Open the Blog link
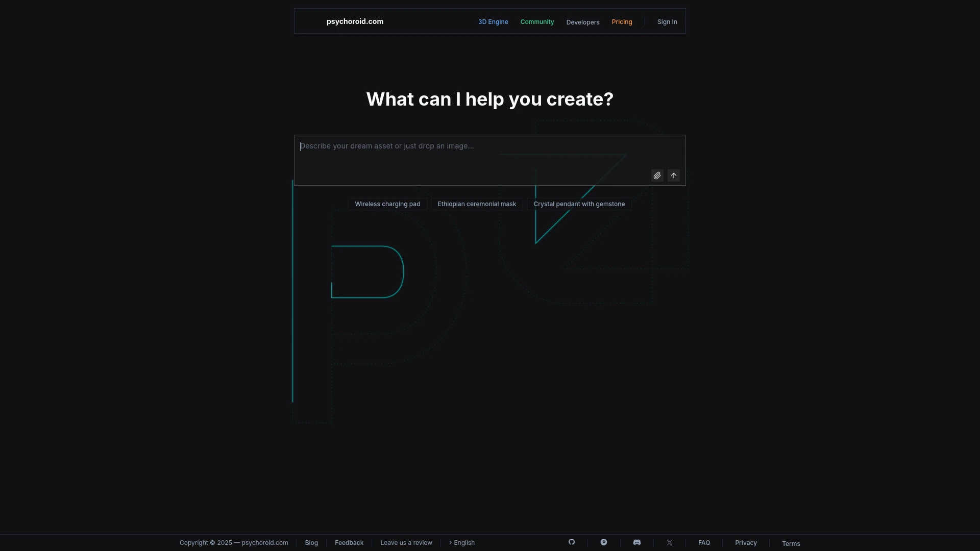 311,542
